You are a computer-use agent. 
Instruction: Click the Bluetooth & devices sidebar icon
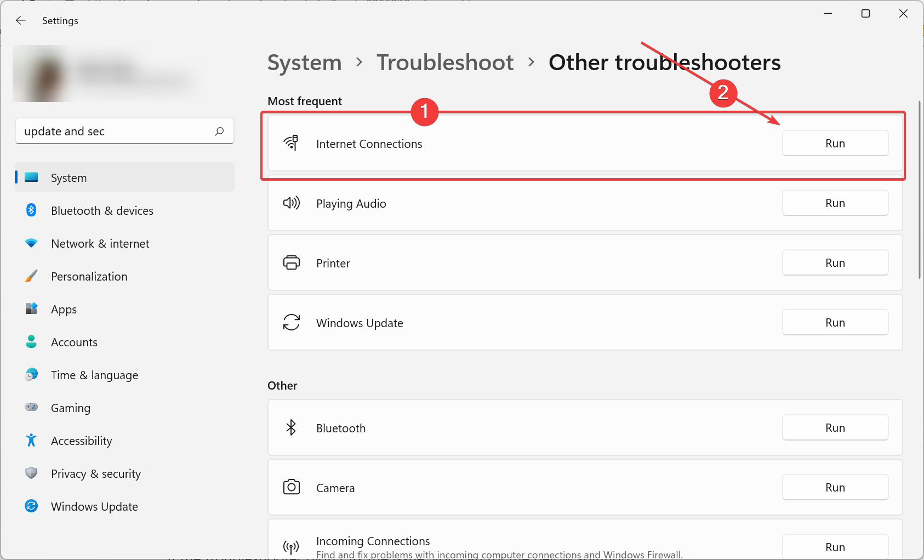point(31,210)
